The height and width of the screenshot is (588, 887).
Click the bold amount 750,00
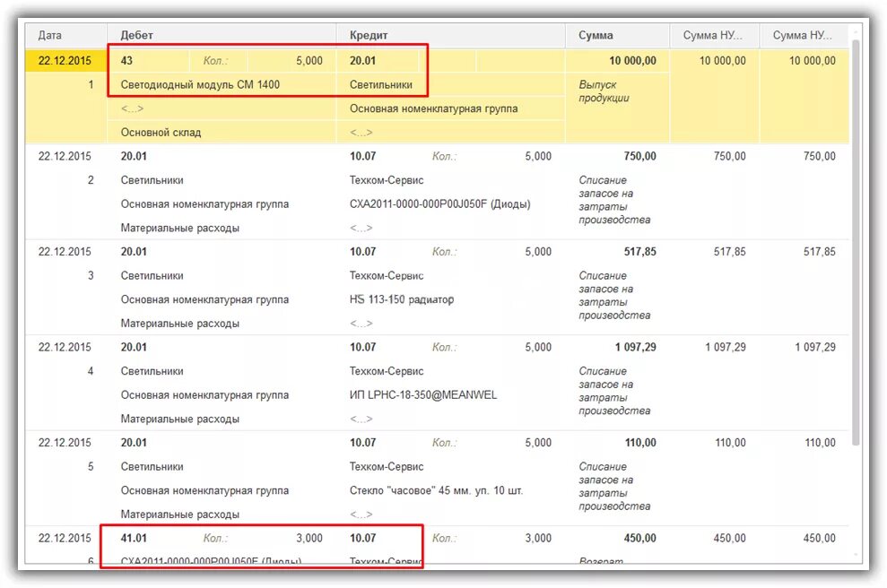click(639, 156)
